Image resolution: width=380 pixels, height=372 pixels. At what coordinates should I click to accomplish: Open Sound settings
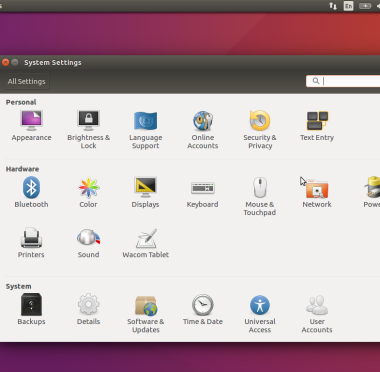tap(88, 243)
